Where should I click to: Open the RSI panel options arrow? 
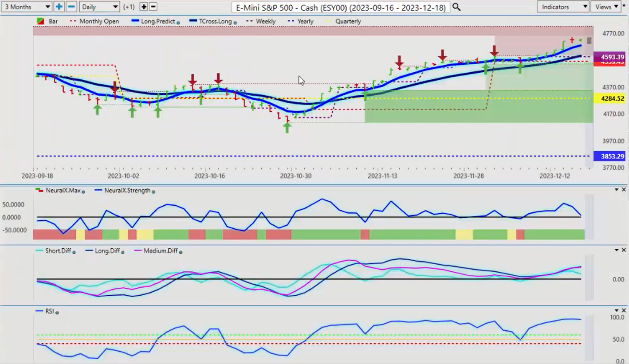click(617, 310)
